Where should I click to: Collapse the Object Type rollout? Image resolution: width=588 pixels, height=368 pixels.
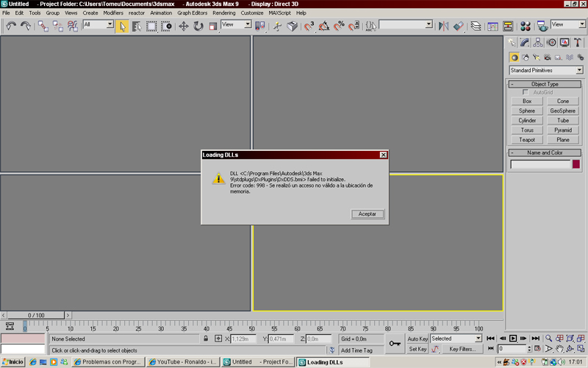click(x=545, y=84)
